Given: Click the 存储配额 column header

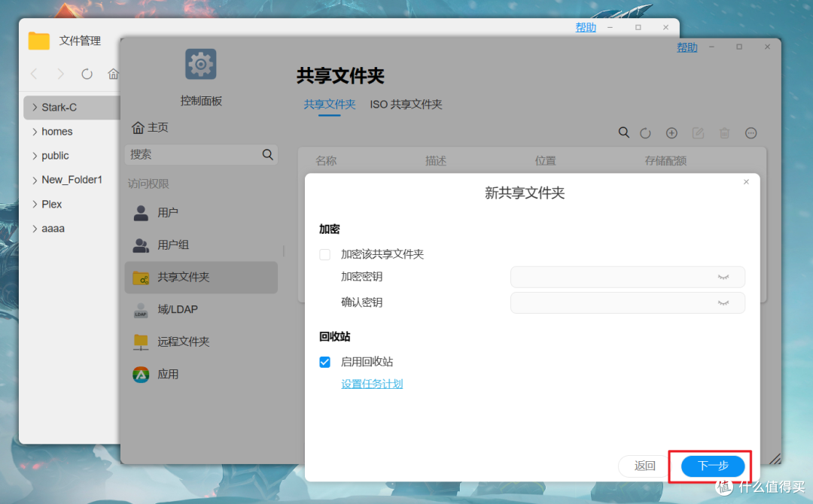Looking at the screenshot, I should tap(665, 161).
